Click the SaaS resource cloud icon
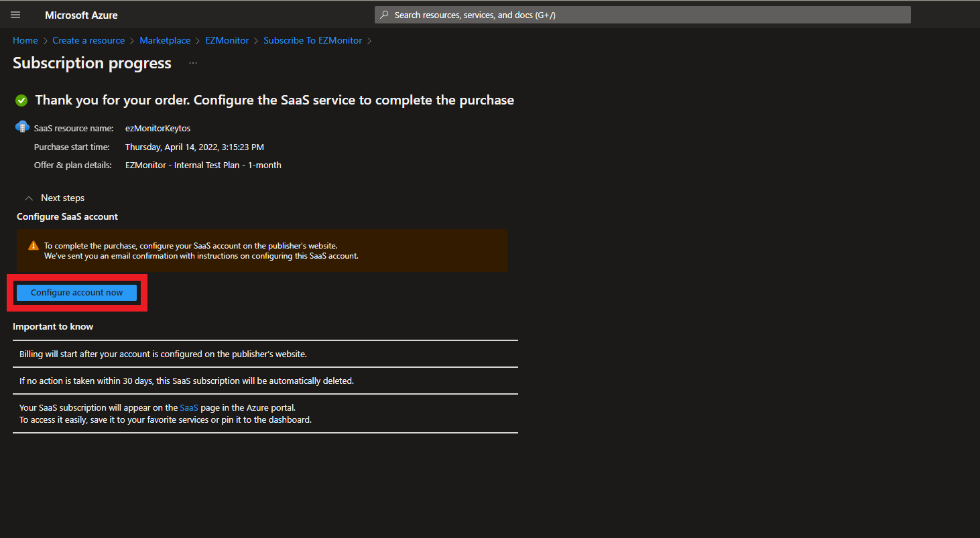Viewport: 980px width, 538px height. click(x=22, y=127)
